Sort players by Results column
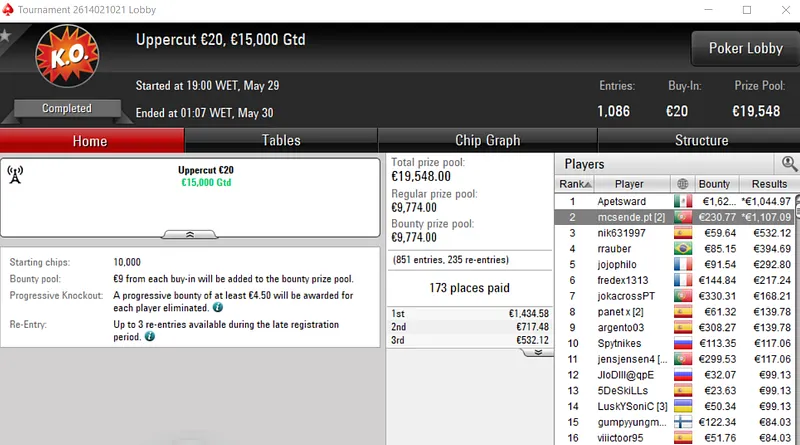 769,184
